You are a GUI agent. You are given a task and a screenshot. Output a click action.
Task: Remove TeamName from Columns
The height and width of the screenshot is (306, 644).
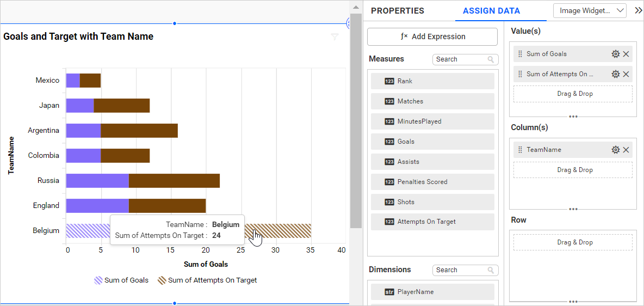coord(626,150)
